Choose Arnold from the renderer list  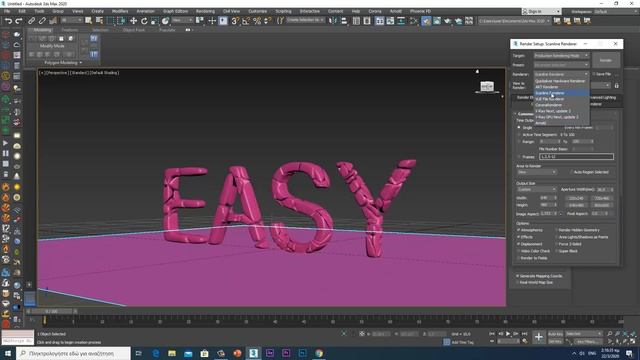coord(561,123)
